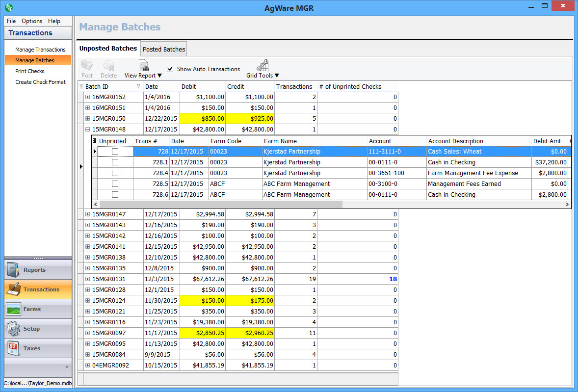This screenshot has width=578, height=392.
Task: Uncheck Show Auto Transactions checkbox
Action: point(170,69)
